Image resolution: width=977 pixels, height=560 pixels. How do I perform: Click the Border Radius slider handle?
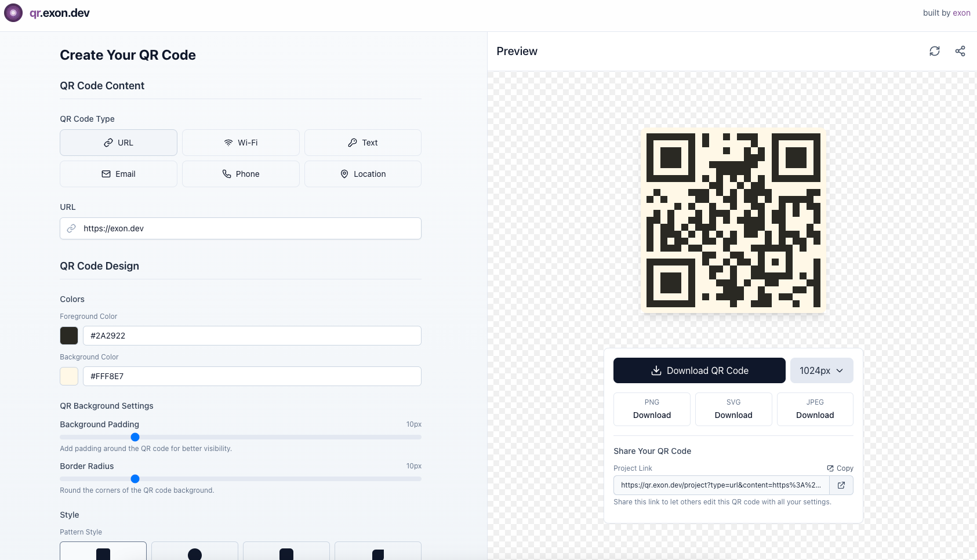click(135, 479)
